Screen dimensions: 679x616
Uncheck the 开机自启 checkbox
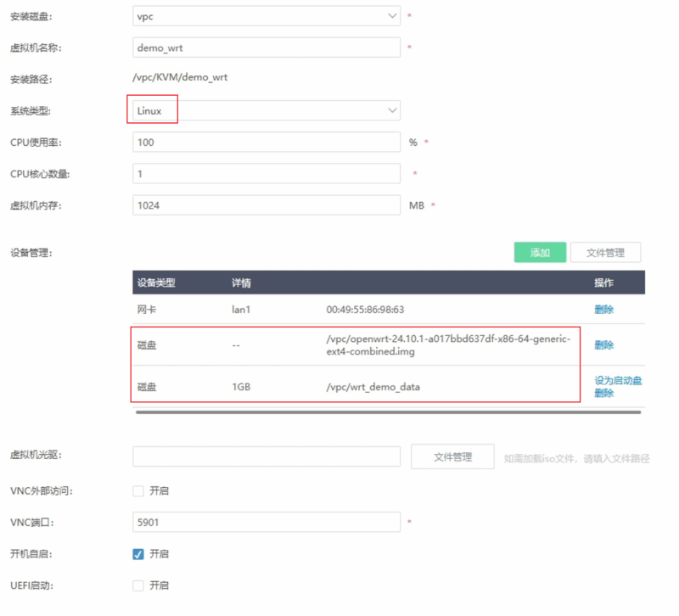pyautogui.click(x=138, y=554)
